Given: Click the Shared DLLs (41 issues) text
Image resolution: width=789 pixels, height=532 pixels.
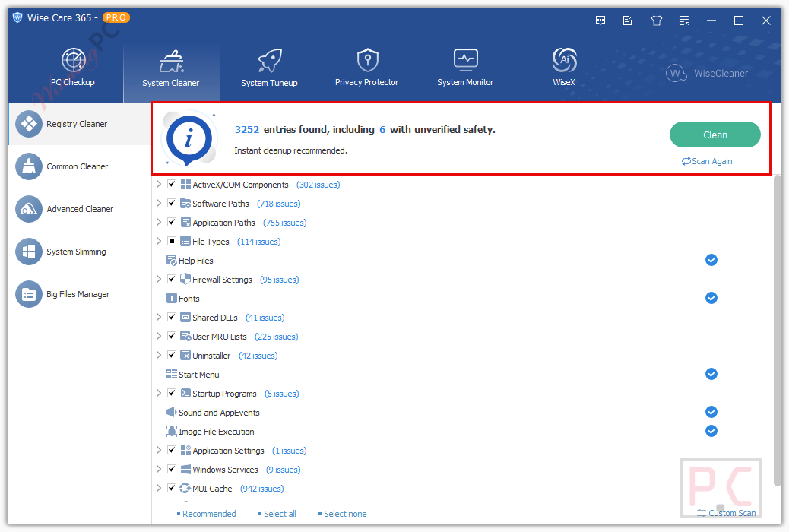Looking at the screenshot, I should point(238,318).
